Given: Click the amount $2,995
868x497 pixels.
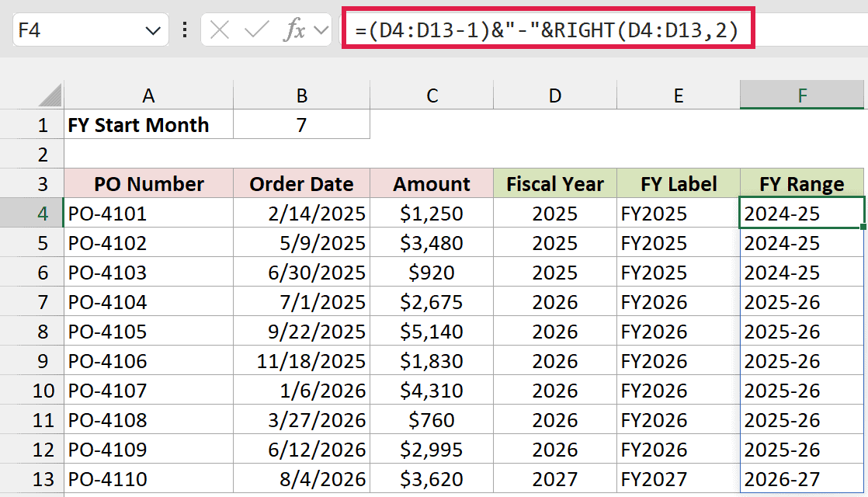Looking at the screenshot, I should tap(432, 450).
